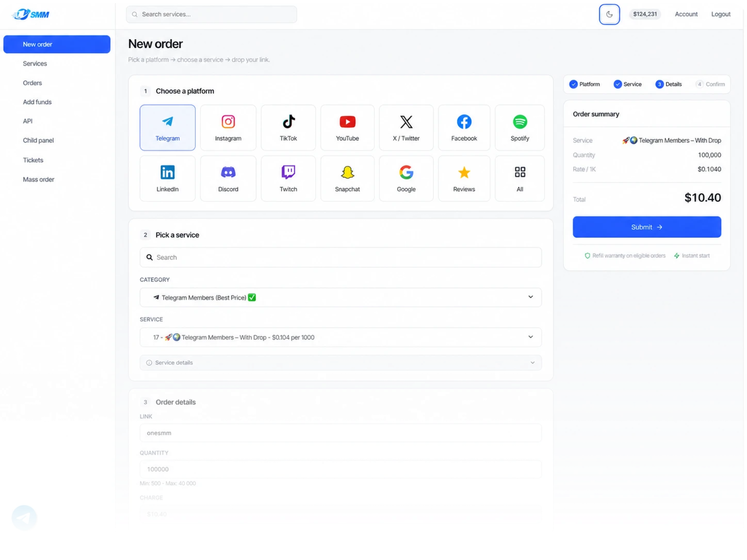
Task: Click the Link input field
Action: 340,433
